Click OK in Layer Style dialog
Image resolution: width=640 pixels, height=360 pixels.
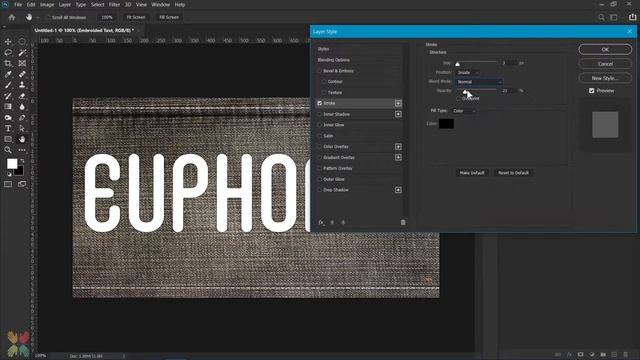[x=605, y=49]
